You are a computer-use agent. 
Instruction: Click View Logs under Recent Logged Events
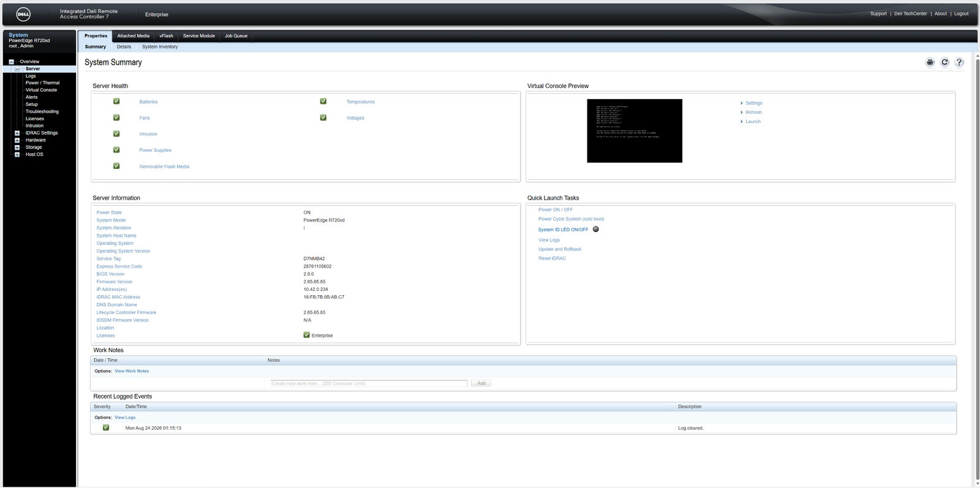(125, 418)
